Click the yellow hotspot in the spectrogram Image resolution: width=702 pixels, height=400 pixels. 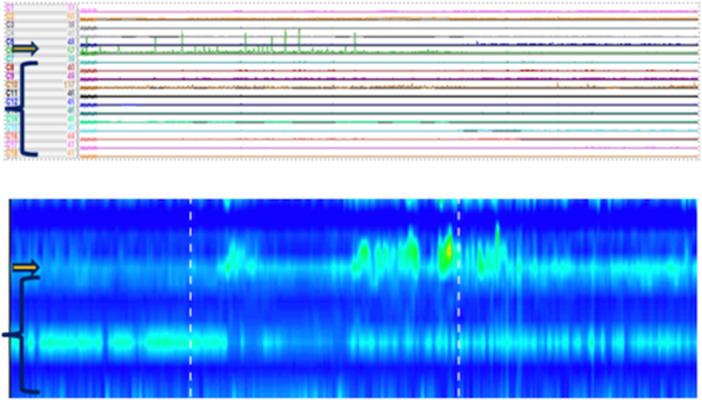(x=447, y=247)
